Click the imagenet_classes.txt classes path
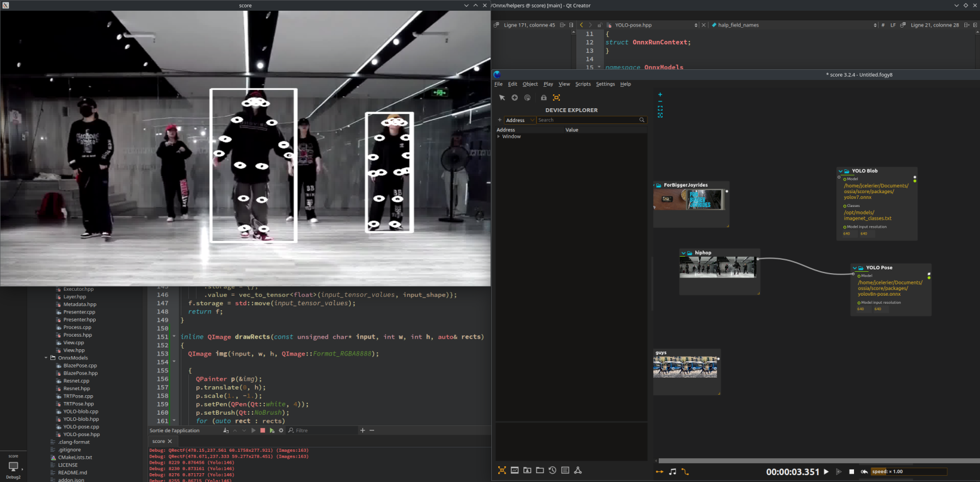This screenshot has width=980, height=482. pyautogui.click(x=867, y=215)
